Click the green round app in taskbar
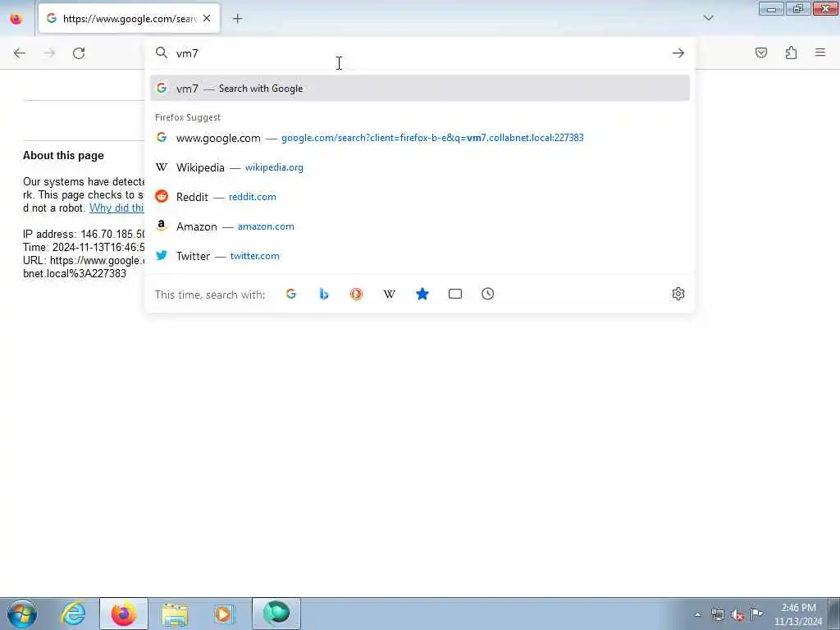Viewport: 840px width, 630px height. (276, 614)
